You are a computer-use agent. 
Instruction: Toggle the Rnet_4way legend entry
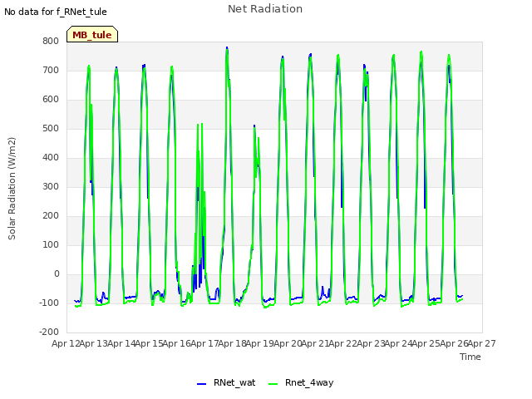(x=301, y=382)
